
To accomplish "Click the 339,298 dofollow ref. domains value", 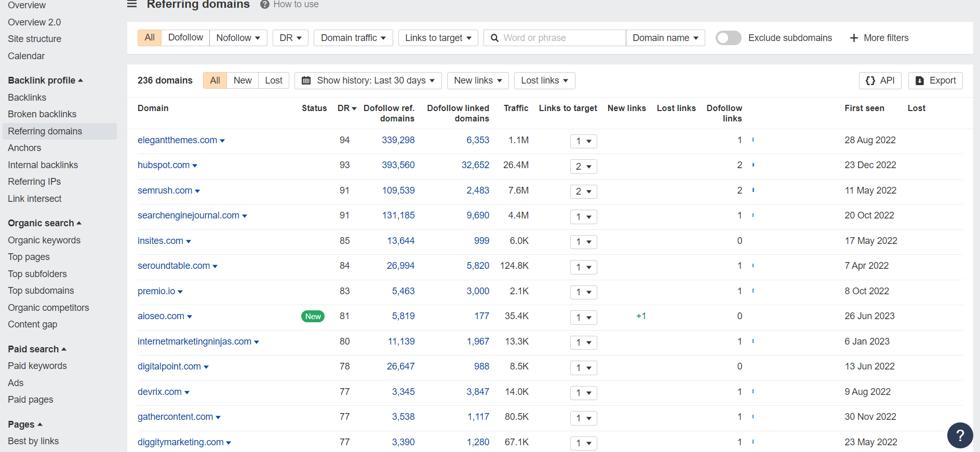I will click(398, 140).
